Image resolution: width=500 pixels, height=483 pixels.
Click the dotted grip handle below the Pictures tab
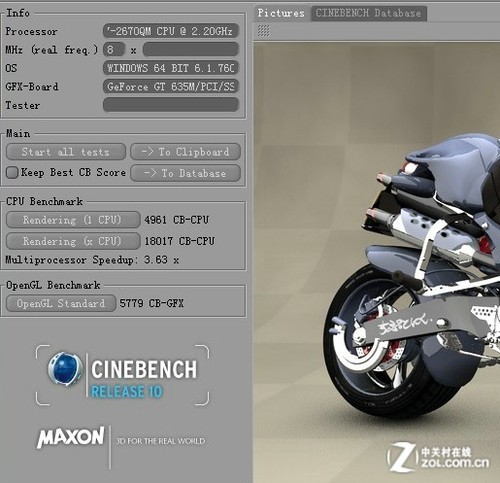[x=263, y=31]
